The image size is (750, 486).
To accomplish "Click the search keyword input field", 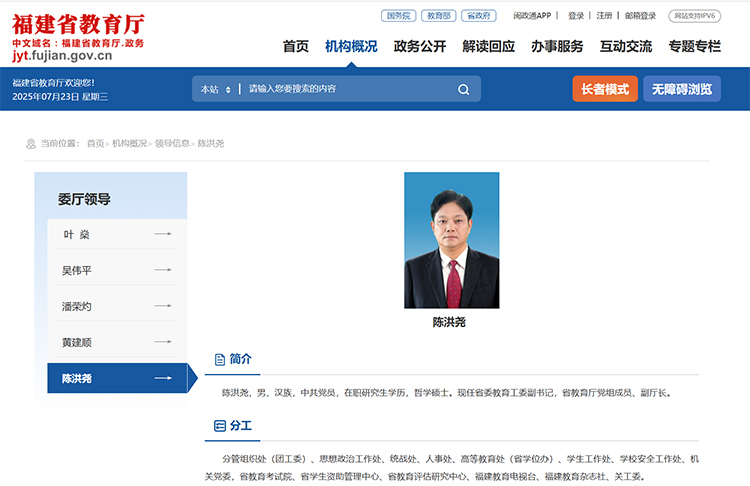I will point(345,89).
